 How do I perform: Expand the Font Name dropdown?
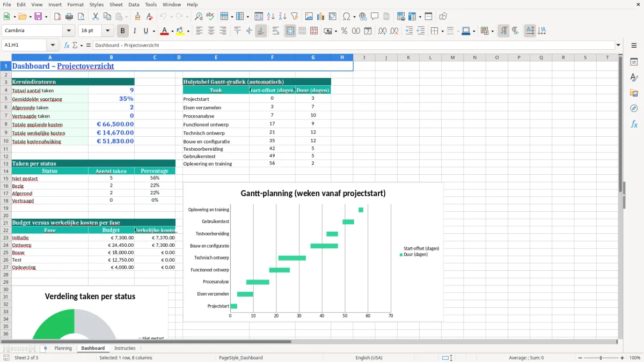(69, 31)
